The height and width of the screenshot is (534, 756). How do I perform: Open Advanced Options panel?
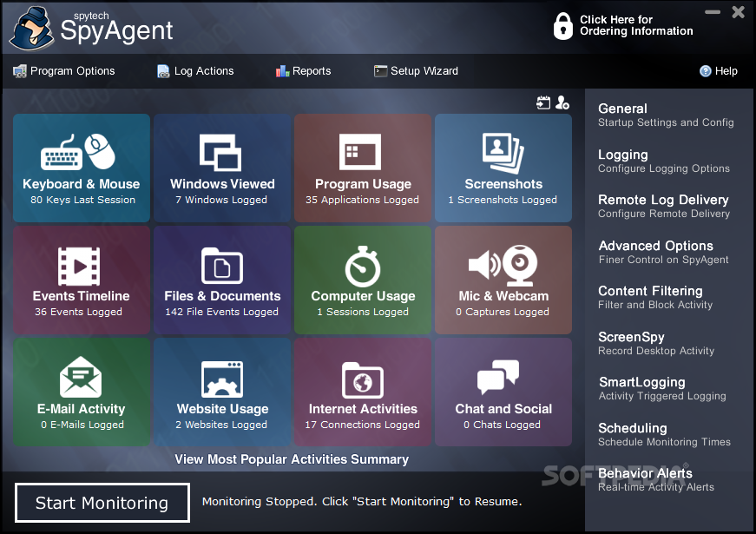coord(663,252)
